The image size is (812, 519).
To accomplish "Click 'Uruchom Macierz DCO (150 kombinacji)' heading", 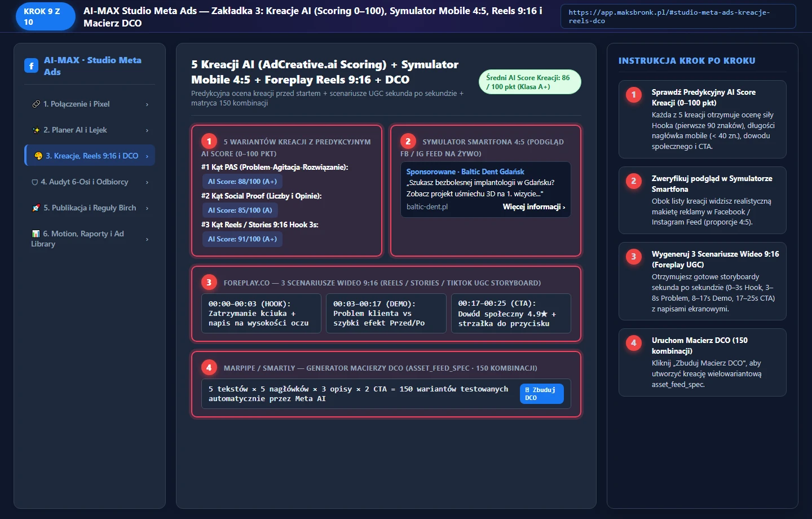I will [700, 346].
